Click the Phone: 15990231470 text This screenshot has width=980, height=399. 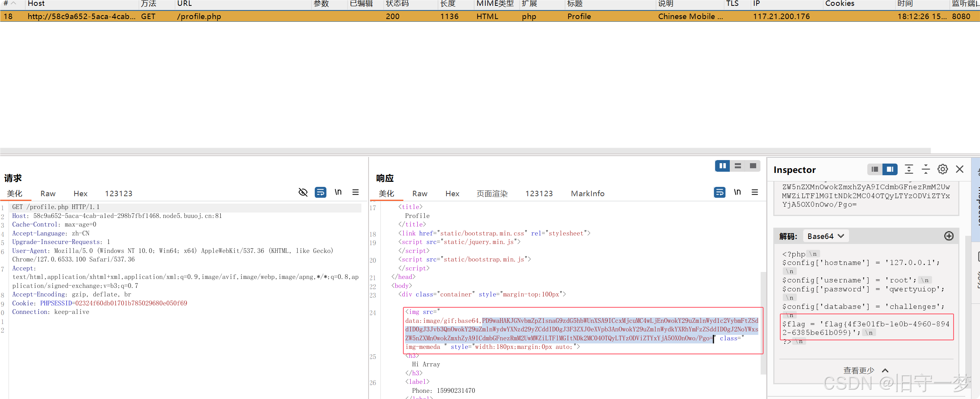click(443, 390)
